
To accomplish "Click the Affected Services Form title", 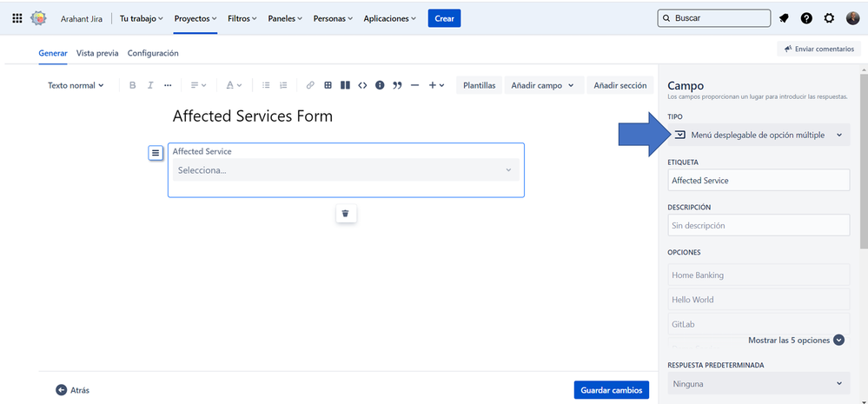I will [x=253, y=116].
